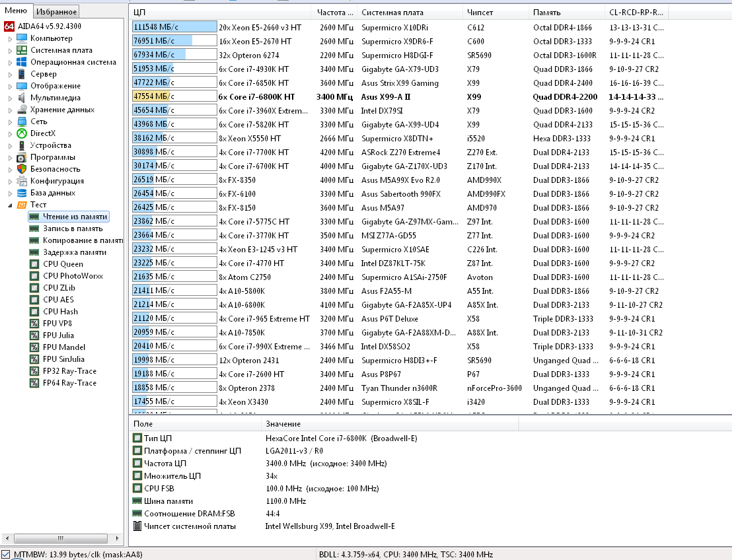Open the CPU AES benchmark

point(58,300)
